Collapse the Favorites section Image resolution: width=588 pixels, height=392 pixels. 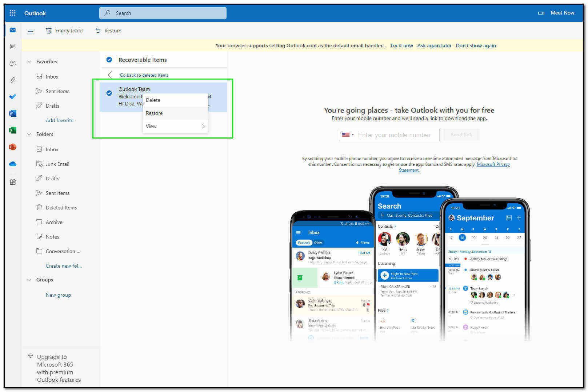(x=29, y=61)
